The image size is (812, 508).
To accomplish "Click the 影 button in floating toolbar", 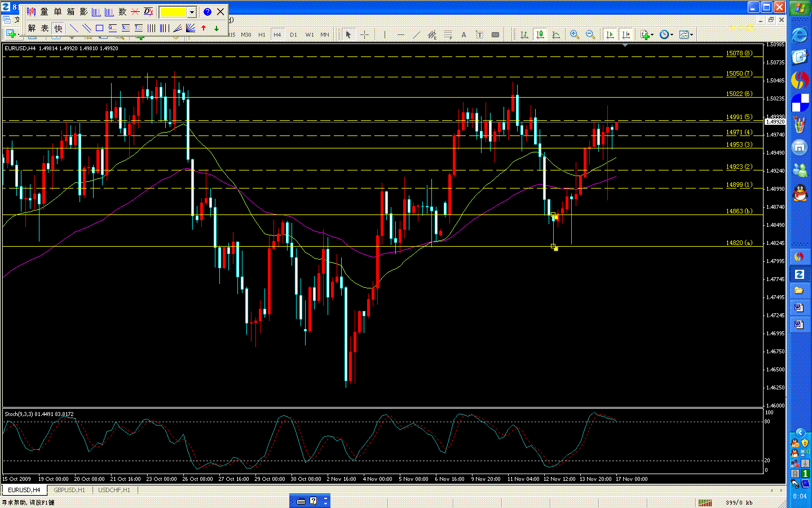I will (x=83, y=12).
